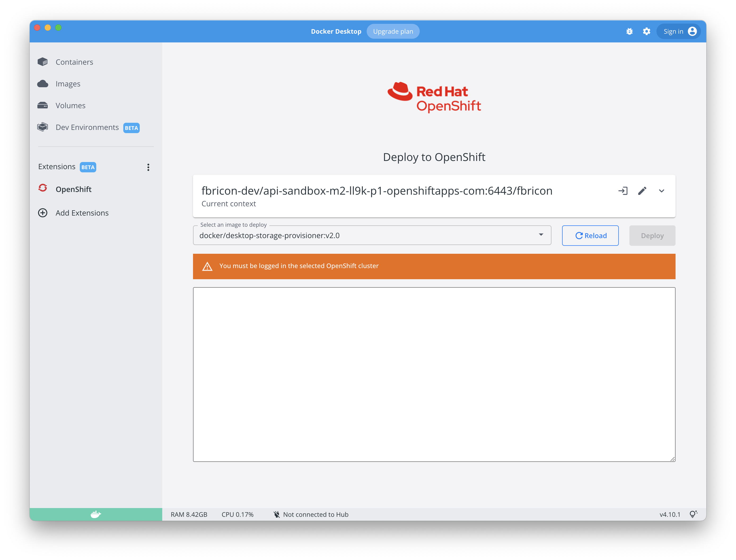736x560 pixels.
Task: Open the Containers section
Action: pyautogui.click(x=74, y=62)
